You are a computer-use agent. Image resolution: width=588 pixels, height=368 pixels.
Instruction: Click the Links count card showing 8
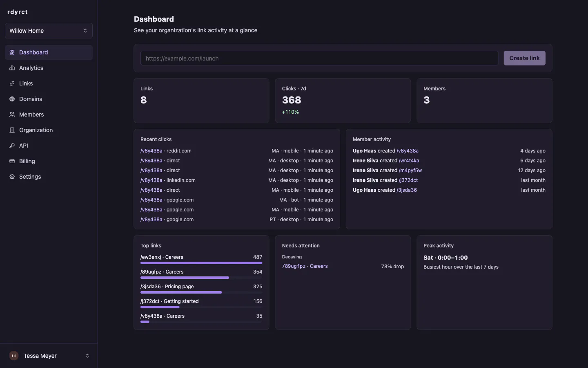[201, 101]
